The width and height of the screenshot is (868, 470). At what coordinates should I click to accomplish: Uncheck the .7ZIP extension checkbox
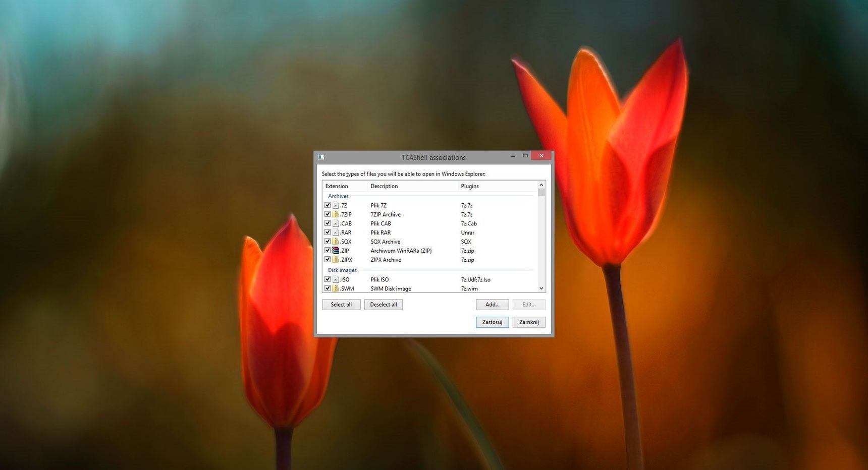point(328,214)
